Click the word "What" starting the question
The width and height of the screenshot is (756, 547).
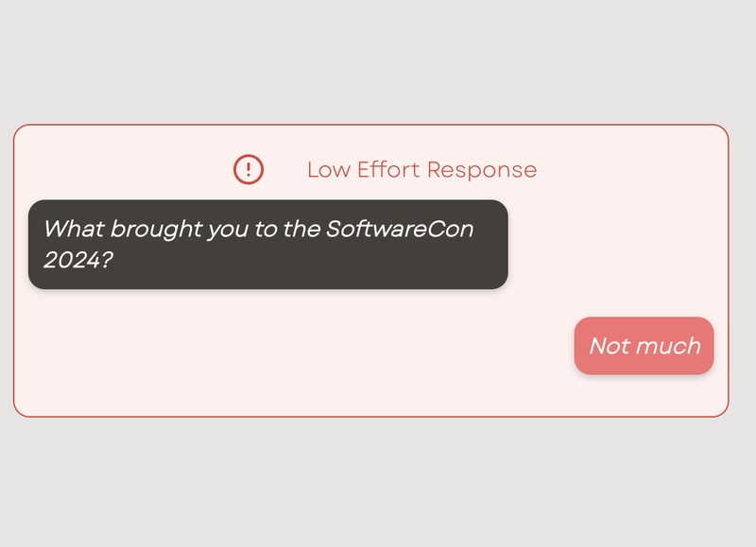click(x=75, y=229)
